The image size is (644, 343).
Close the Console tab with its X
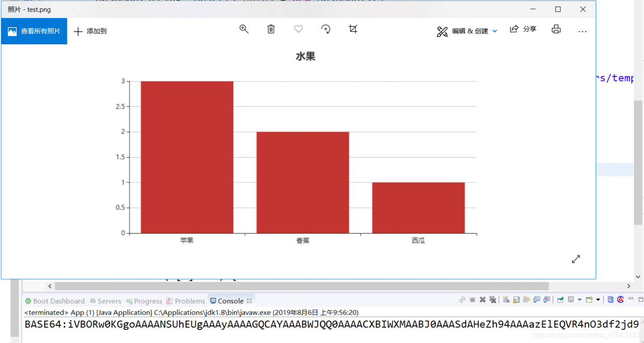249,301
